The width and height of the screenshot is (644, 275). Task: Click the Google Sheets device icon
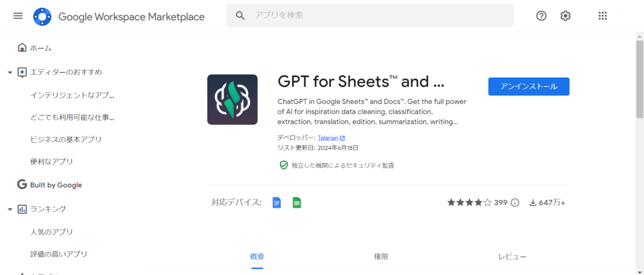pos(297,203)
